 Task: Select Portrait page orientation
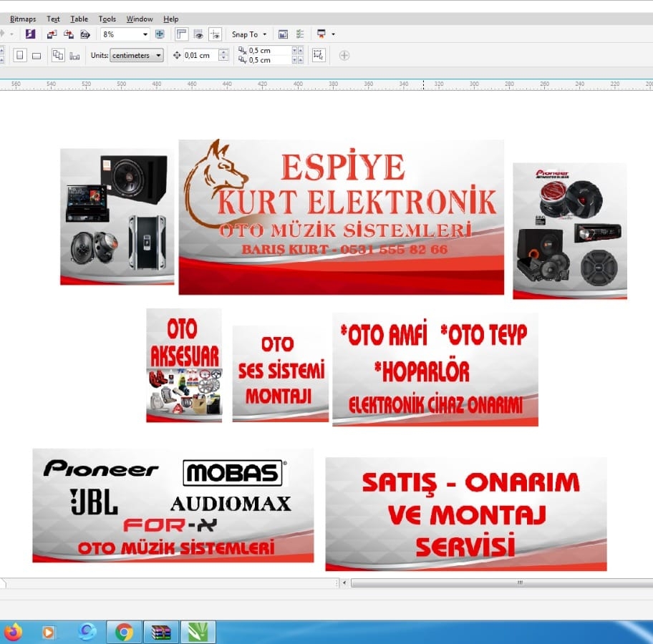[x=20, y=55]
